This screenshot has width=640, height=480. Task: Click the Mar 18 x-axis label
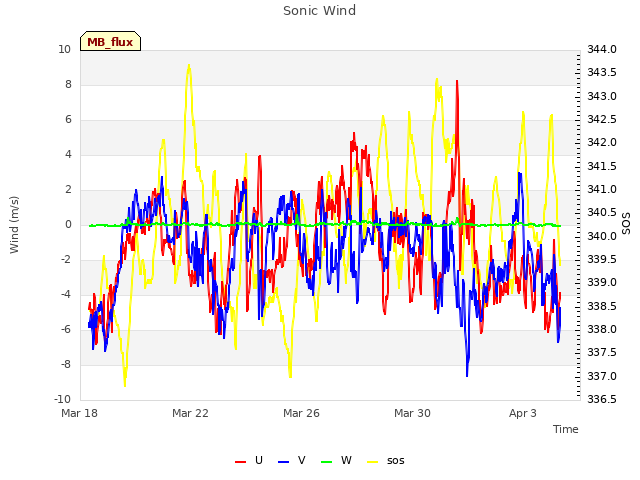click(x=80, y=413)
